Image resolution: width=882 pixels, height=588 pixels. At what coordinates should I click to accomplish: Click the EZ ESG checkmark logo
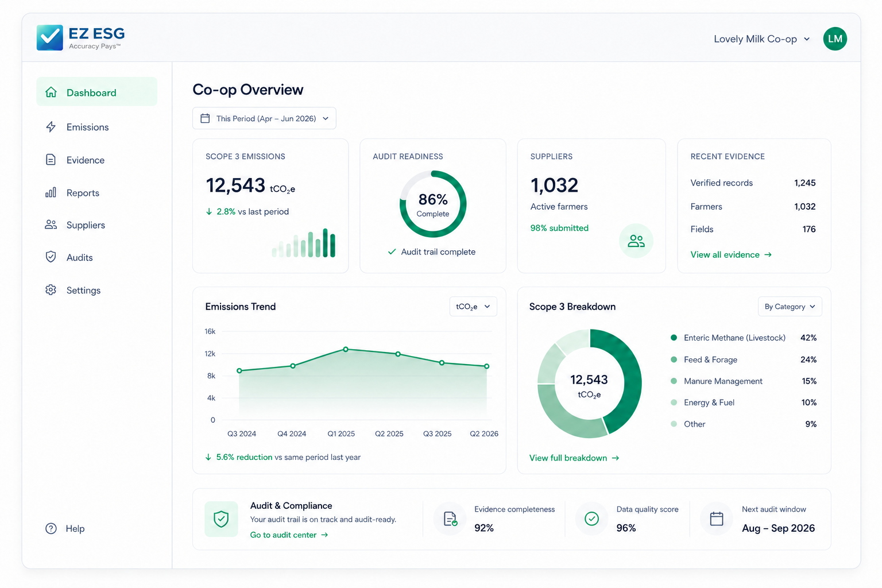(x=49, y=37)
